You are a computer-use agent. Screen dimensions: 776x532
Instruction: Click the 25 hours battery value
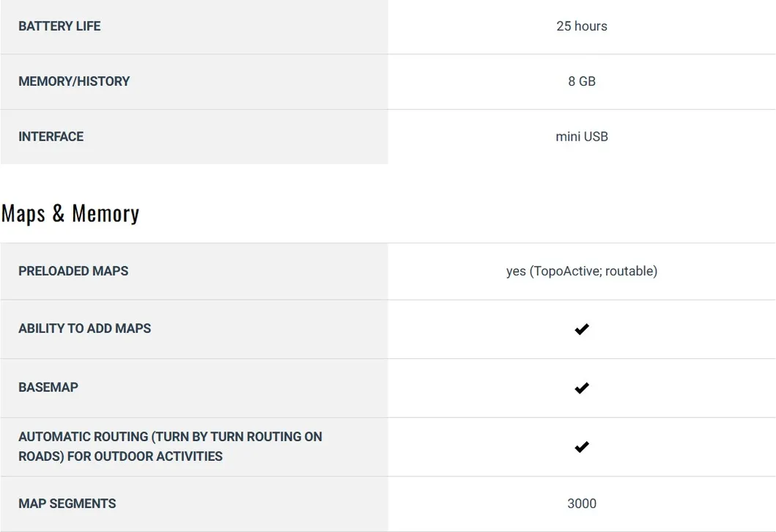(x=582, y=26)
